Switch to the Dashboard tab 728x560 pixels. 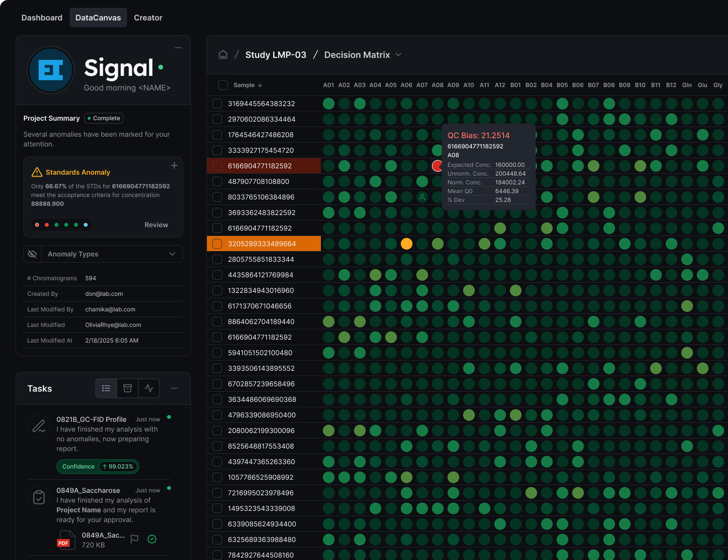[41, 18]
